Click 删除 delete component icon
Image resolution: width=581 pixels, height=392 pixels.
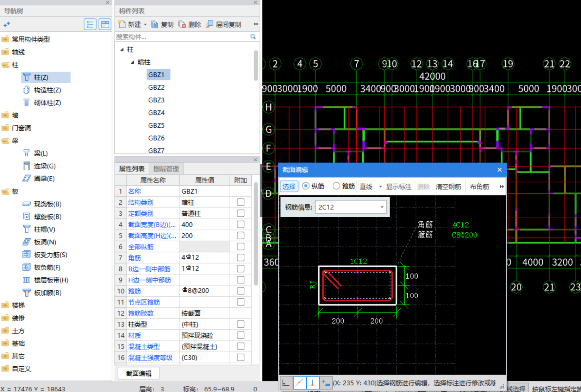[x=182, y=24]
